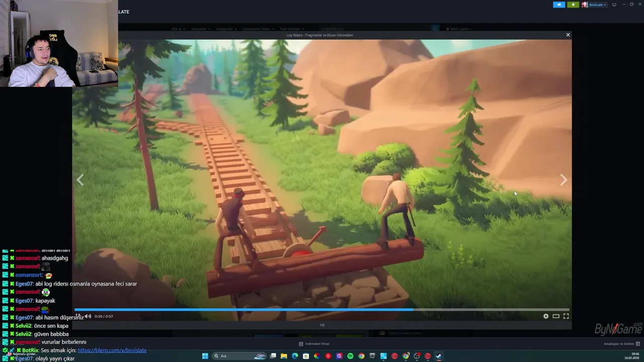This screenshot has height=362, width=644.
Task: Click the taskbar Ara search box
Action: [x=239, y=356]
